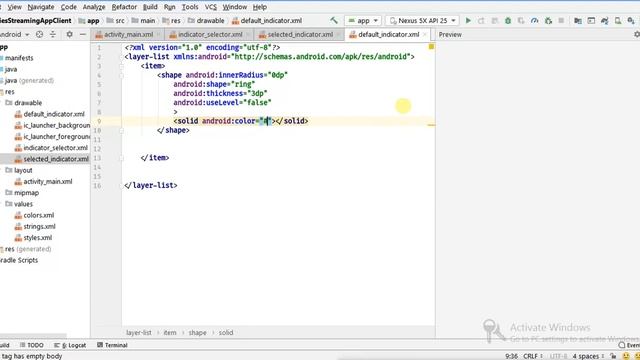This screenshot has height=360, width=640.
Task: Click the Attach debugger to process icon
Action: [x=548, y=20]
